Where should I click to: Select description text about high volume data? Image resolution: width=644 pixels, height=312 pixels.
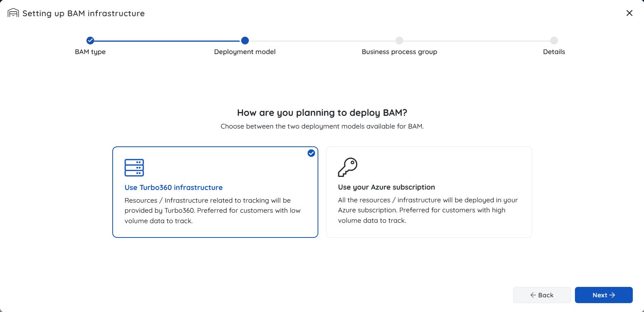point(428,210)
